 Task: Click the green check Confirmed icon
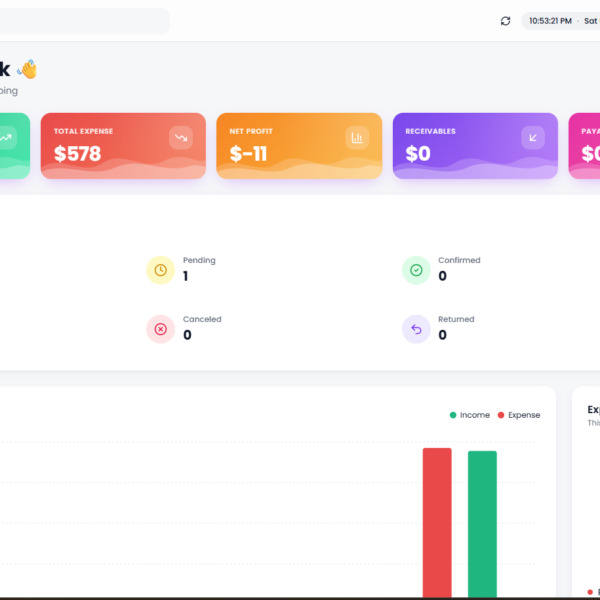click(x=416, y=270)
